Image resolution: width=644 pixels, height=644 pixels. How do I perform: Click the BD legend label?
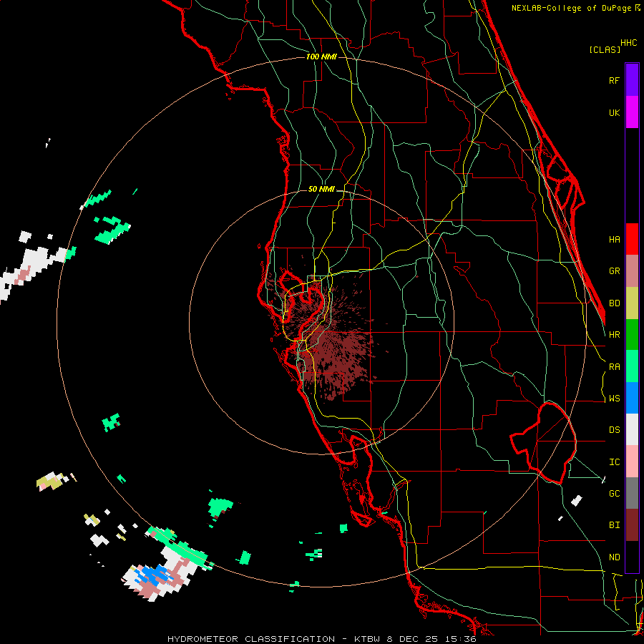614,303
